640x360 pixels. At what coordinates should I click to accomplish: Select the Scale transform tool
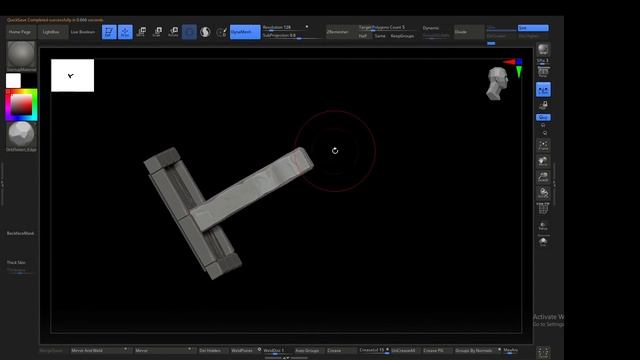click(157, 32)
